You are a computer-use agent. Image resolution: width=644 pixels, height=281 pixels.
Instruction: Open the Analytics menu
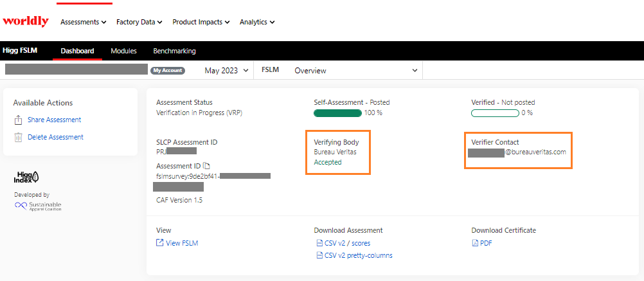[x=257, y=22]
